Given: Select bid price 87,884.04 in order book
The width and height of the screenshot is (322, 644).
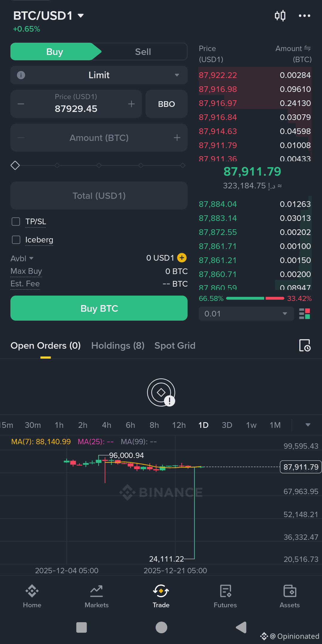Looking at the screenshot, I should (218, 204).
